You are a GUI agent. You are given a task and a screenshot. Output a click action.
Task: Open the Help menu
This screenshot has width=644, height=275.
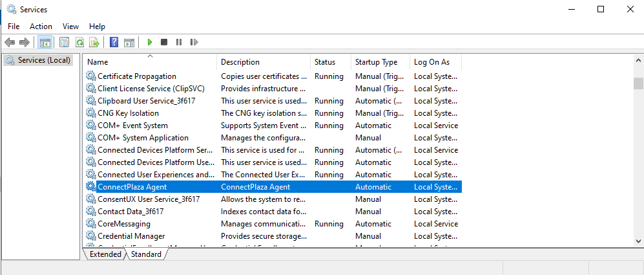[98, 27]
